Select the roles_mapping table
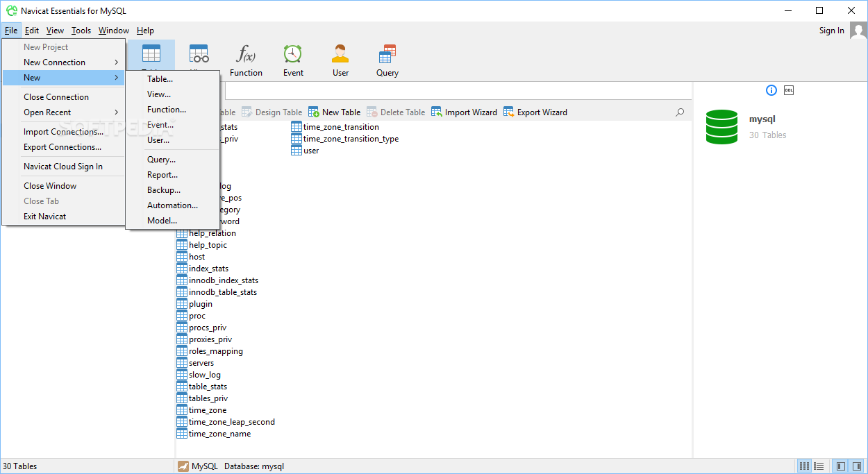 (x=210, y=351)
